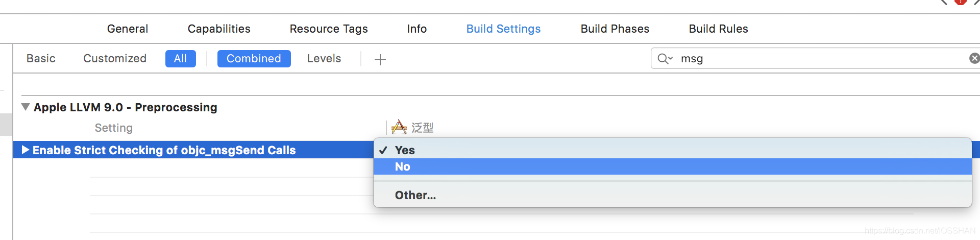
Task: Show only Basic settings
Action: pyautogui.click(x=41, y=59)
